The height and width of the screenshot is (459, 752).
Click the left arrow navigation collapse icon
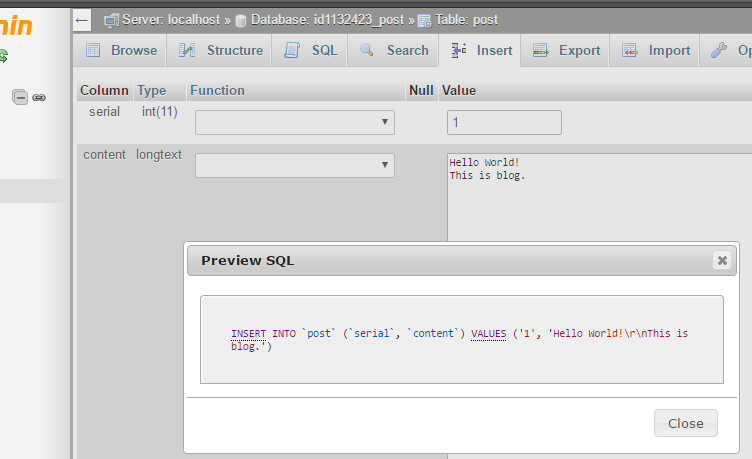click(82, 20)
